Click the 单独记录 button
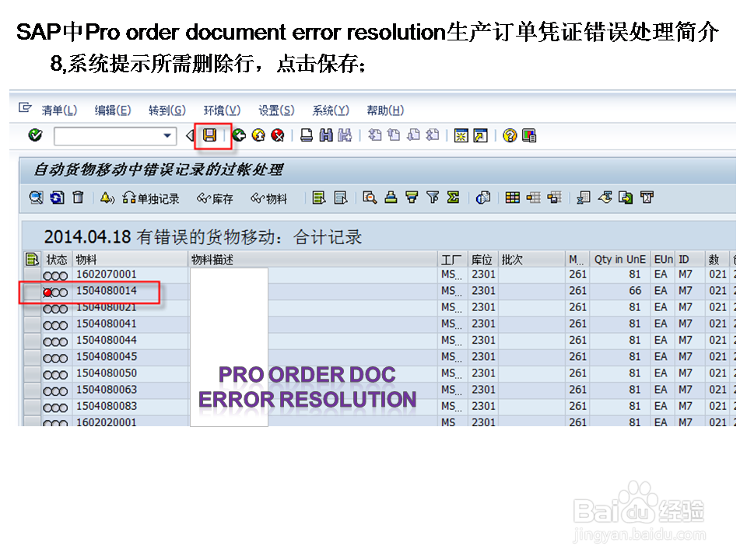The height and width of the screenshot is (560, 747). pyautogui.click(x=151, y=198)
